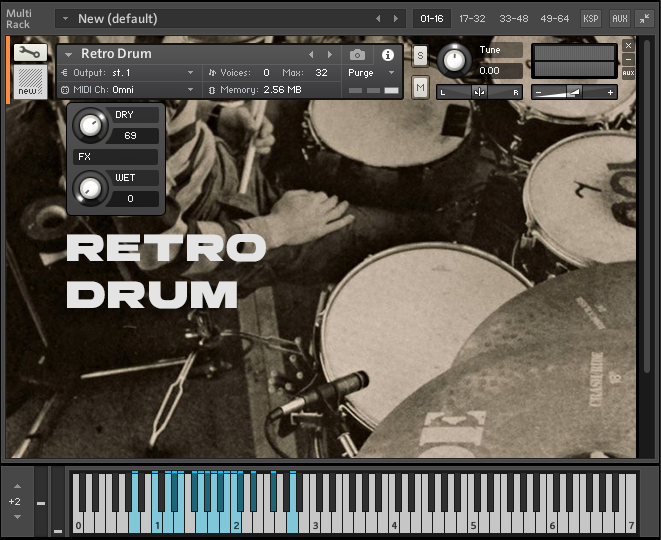Click the Tune value 0.00 field
This screenshot has height=540, width=661.
coord(500,70)
